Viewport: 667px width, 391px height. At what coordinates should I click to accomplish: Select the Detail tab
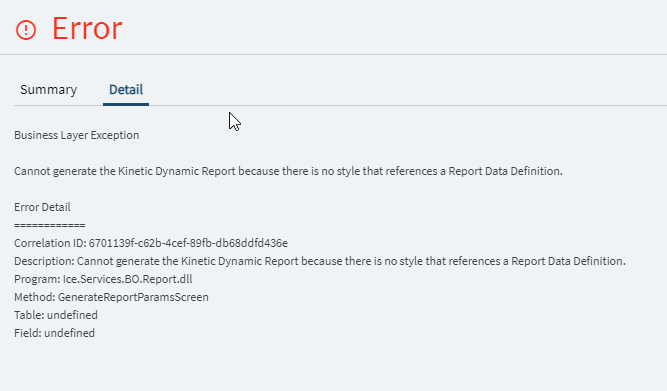(126, 89)
